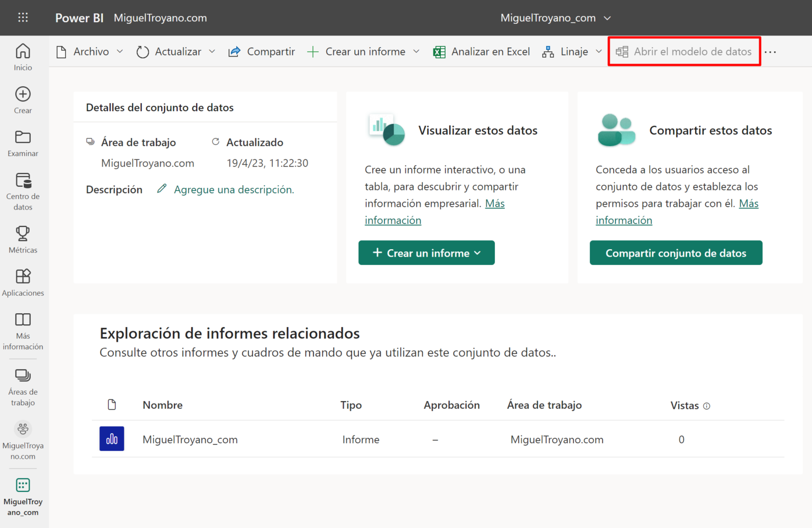Click the Área de trabajo small icon
812x528 pixels.
[x=90, y=141]
